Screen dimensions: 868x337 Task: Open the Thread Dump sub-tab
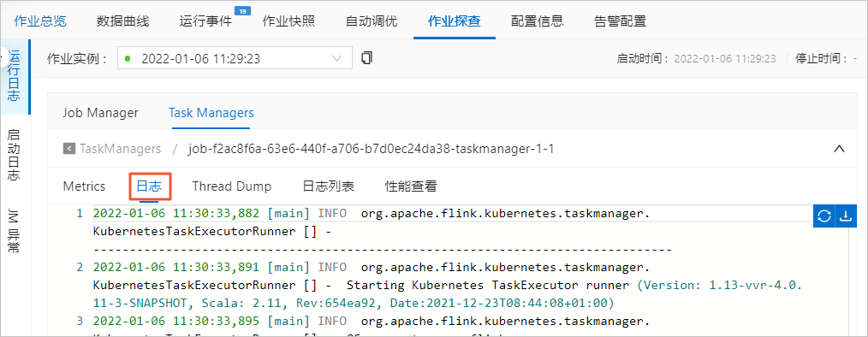tap(232, 186)
